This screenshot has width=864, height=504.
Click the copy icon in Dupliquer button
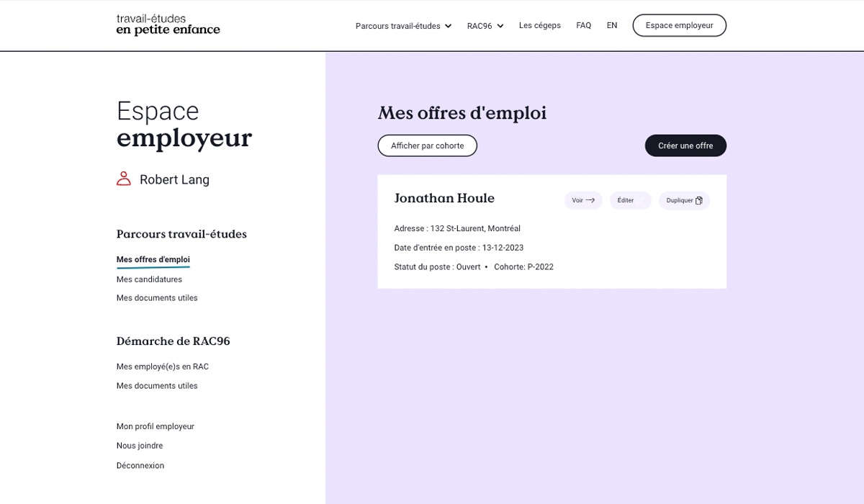click(x=698, y=200)
